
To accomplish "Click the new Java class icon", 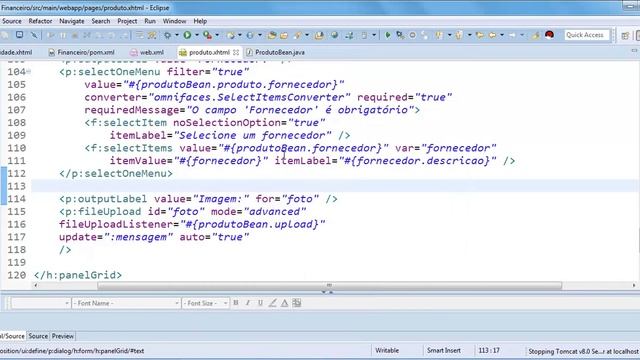I will (250, 36).
